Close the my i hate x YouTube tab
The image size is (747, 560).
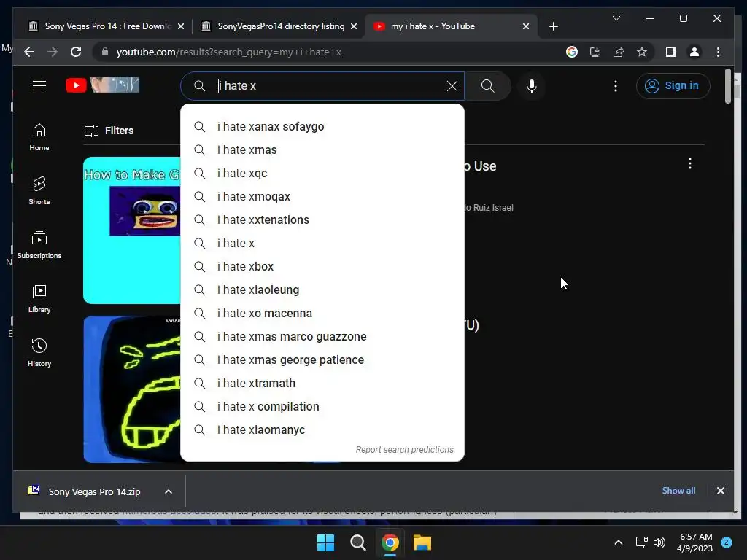(x=525, y=26)
